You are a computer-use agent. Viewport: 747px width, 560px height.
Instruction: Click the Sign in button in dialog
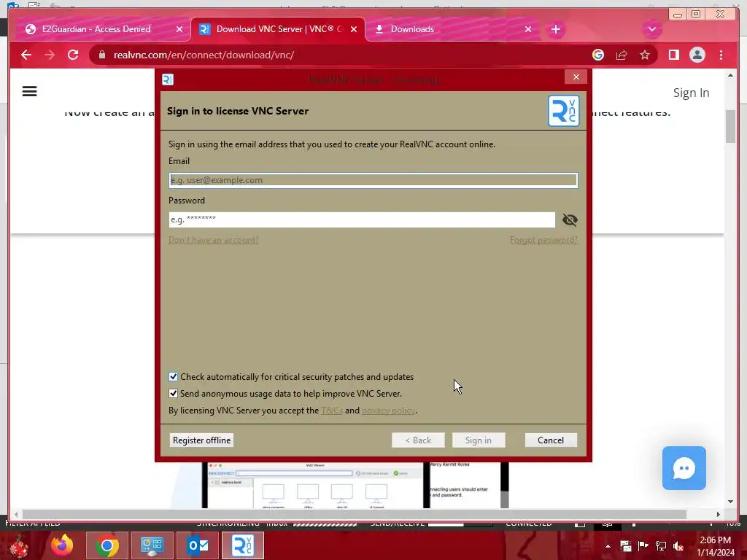[479, 440]
